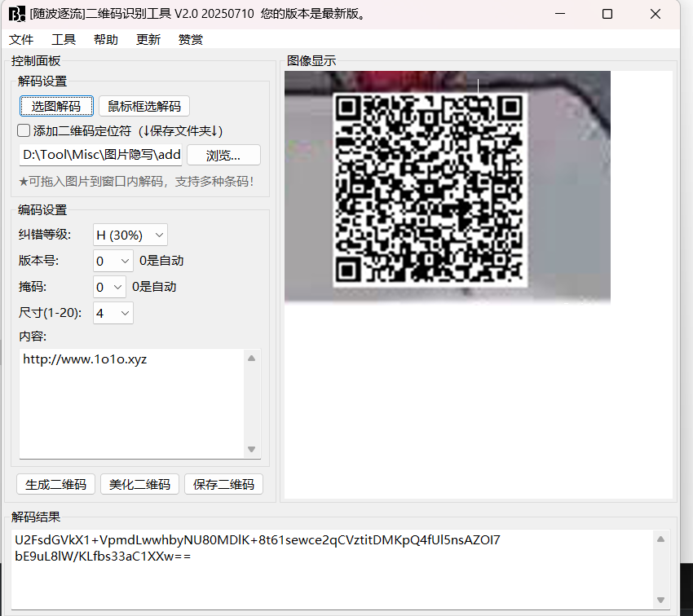This screenshot has width=693, height=616.
Task: Open the 赞赏 menu
Action: coord(191,40)
